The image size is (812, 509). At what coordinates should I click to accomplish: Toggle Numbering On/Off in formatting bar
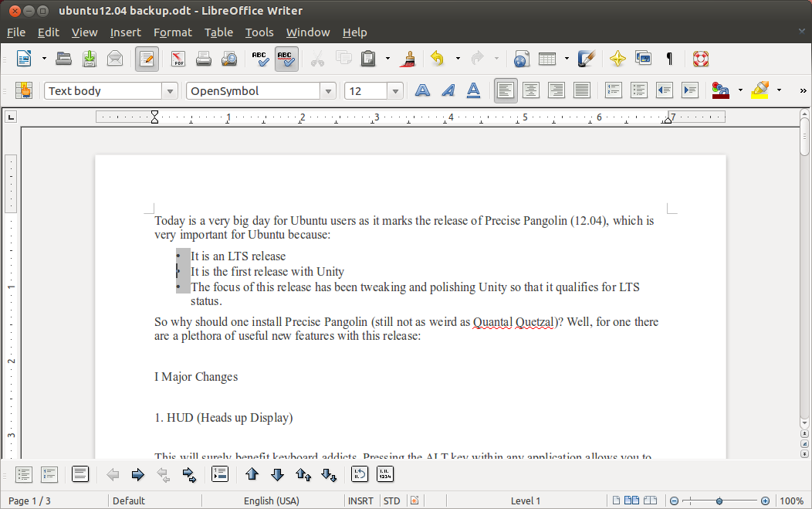614,90
